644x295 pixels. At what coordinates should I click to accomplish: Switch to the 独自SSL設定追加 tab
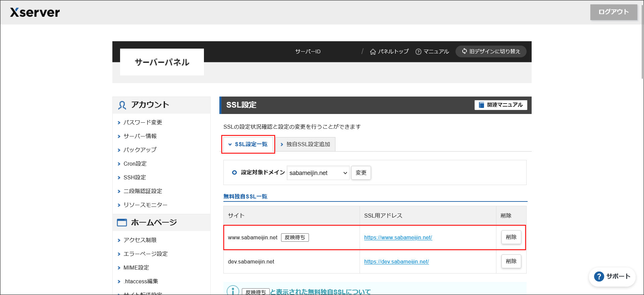pyautogui.click(x=305, y=144)
